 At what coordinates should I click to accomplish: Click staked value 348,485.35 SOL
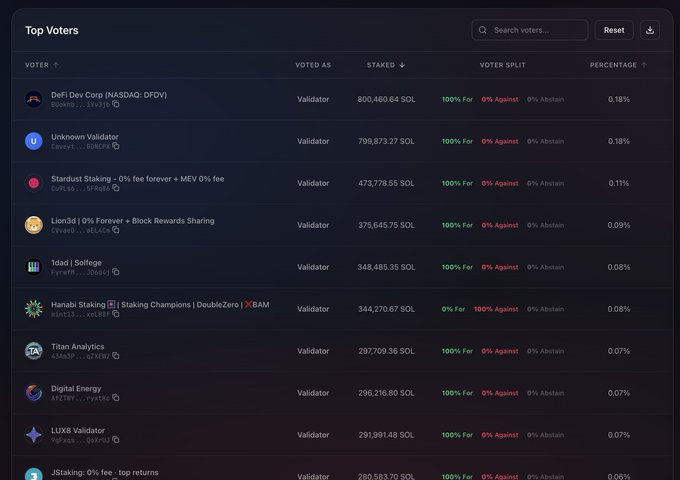[386, 267]
